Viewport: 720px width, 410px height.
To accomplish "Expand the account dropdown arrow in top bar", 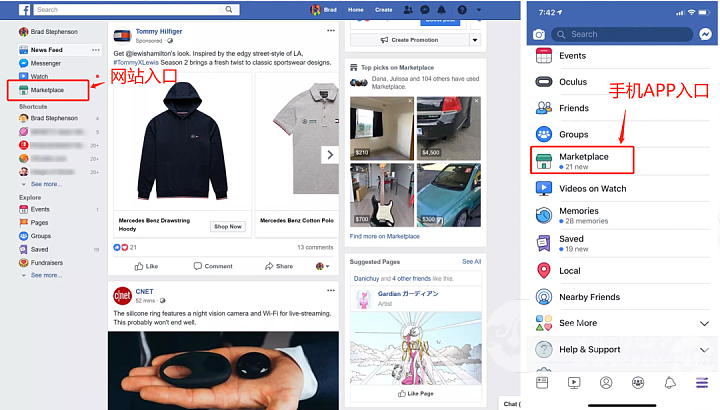I will pyautogui.click(x=479, y=10).
